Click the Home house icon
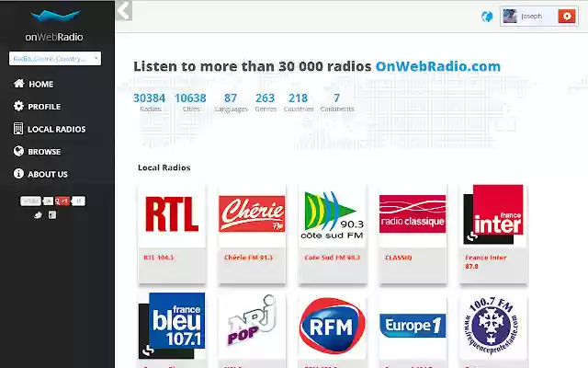The image size is (588, 368). pyautogui.click(x=18, y=84)
